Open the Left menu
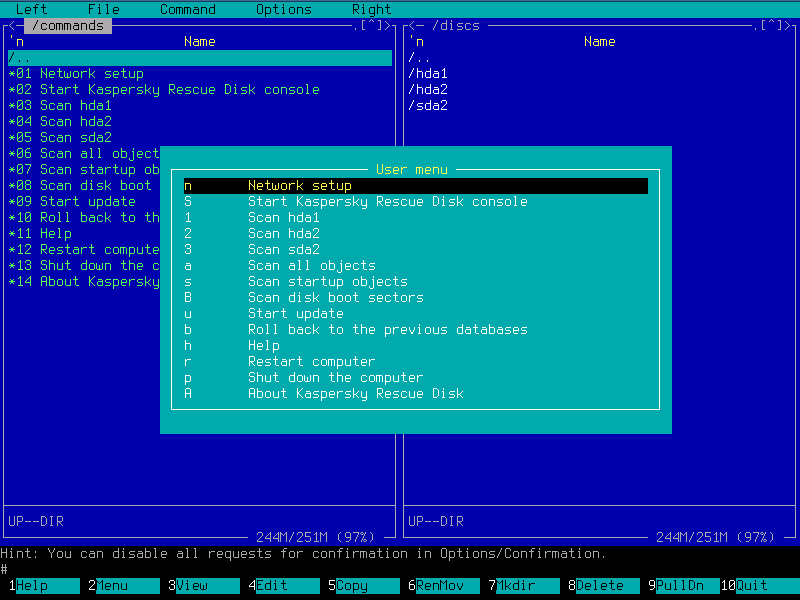This screenshot has width=800, height=600. pyautogui.click(x=32, y=9)
